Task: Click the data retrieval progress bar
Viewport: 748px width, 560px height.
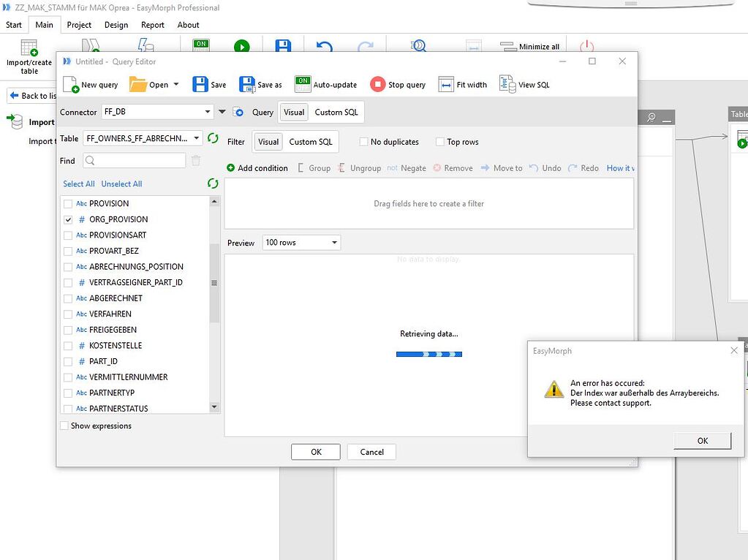Action: 428,354
